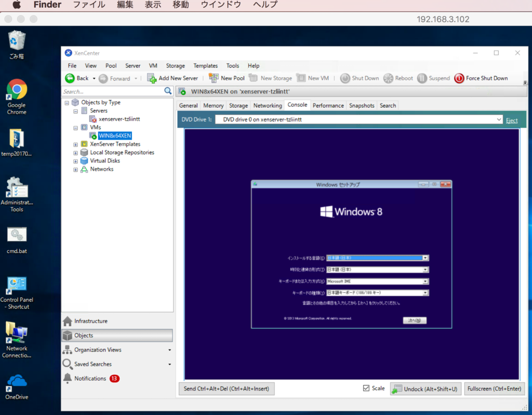Click into the sidebar Search field
The image size is (532, 415).
(x=113, y=91)
